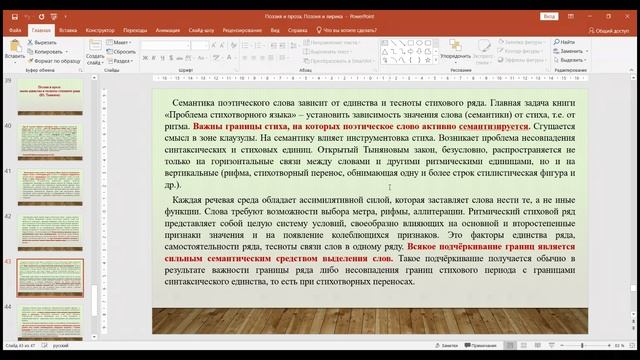Screen dimensions: 640x360
Task: Click the font color A icon
Action: [229, 58]
